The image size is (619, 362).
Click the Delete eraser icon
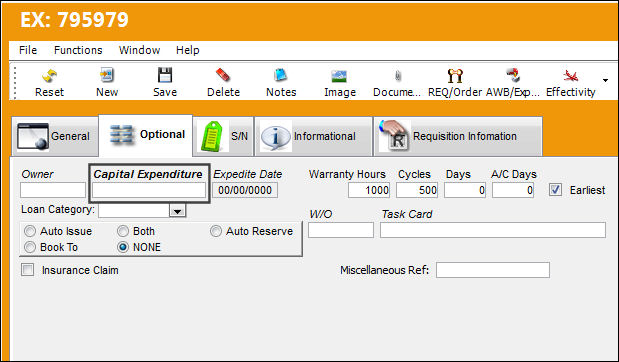click(223, 75)
